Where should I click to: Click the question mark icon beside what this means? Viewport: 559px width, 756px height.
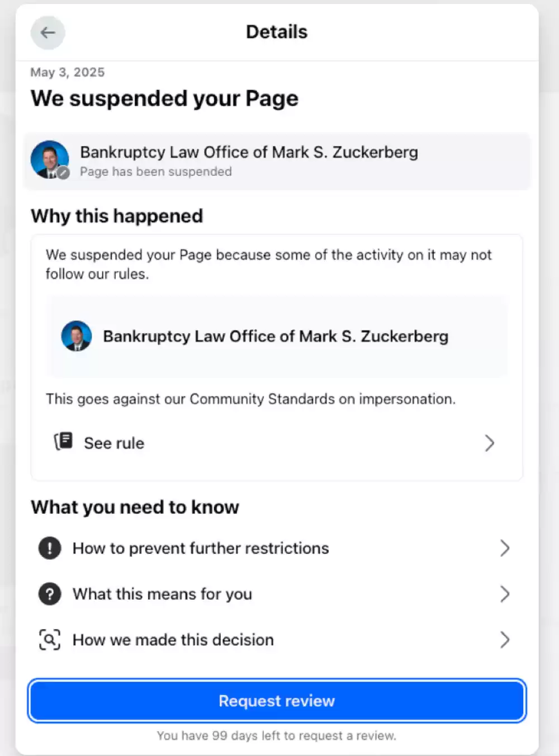point(50,594)
